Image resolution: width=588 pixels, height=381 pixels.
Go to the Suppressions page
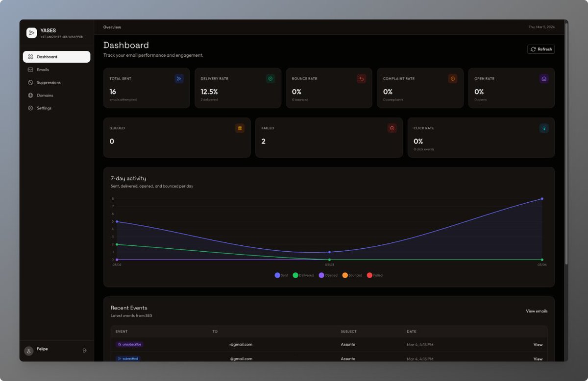56,82
